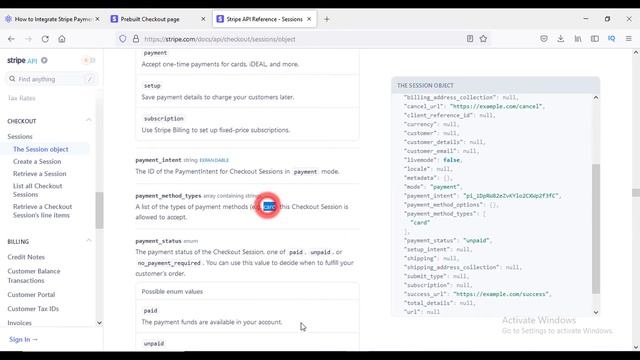Close the How to Integrate Stripe tab
640x360 pixels.
coord(97,19)
